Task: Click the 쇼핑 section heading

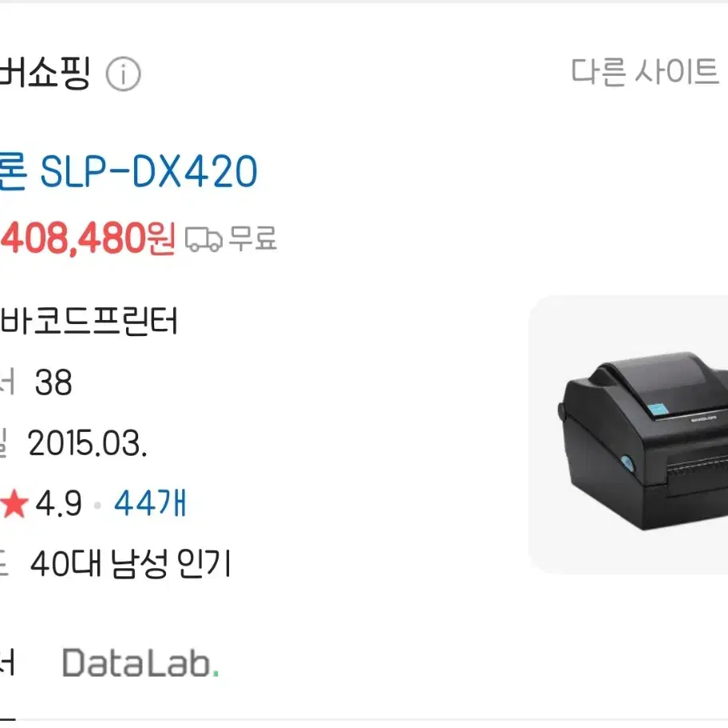Action: [45, 73]
